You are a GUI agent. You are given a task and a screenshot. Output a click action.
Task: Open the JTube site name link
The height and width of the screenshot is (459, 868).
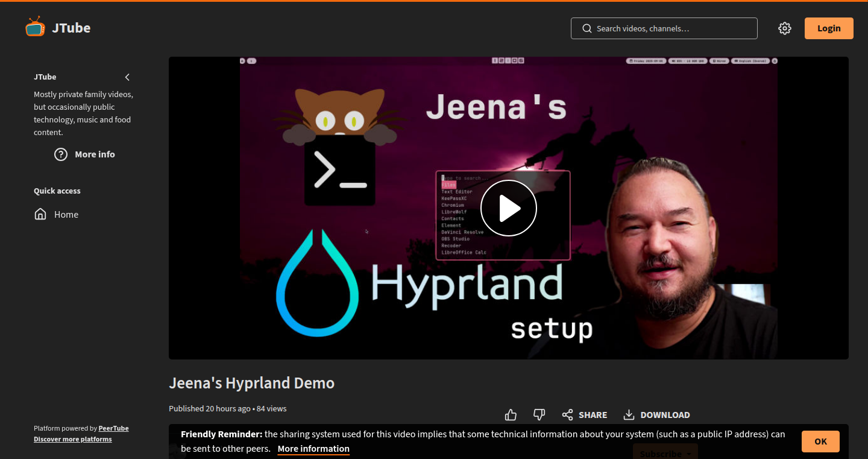coord(71,28)
